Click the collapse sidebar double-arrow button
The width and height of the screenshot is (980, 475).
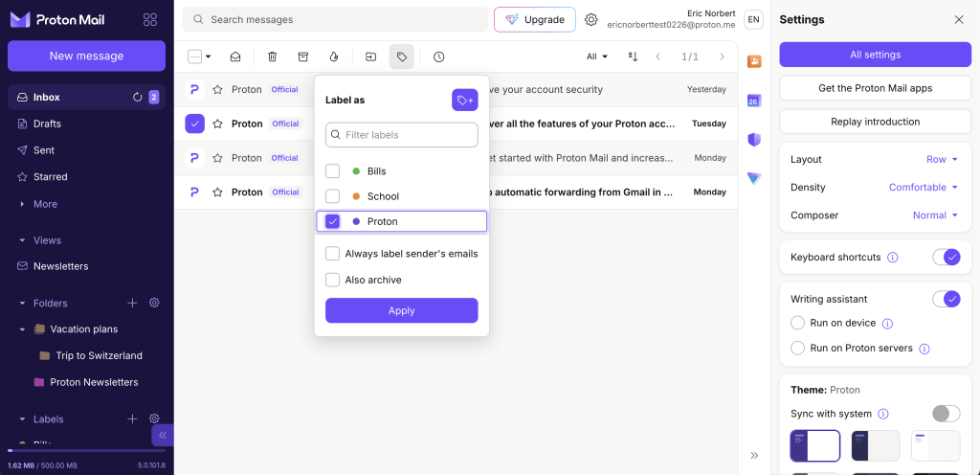[x=163, y=435]
